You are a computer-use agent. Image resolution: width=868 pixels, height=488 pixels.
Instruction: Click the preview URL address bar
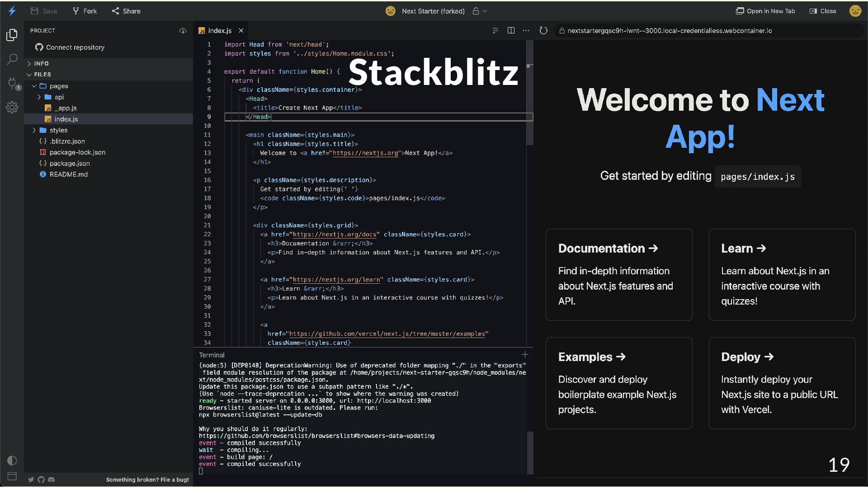pyautogui.click(x=669, y=31)
